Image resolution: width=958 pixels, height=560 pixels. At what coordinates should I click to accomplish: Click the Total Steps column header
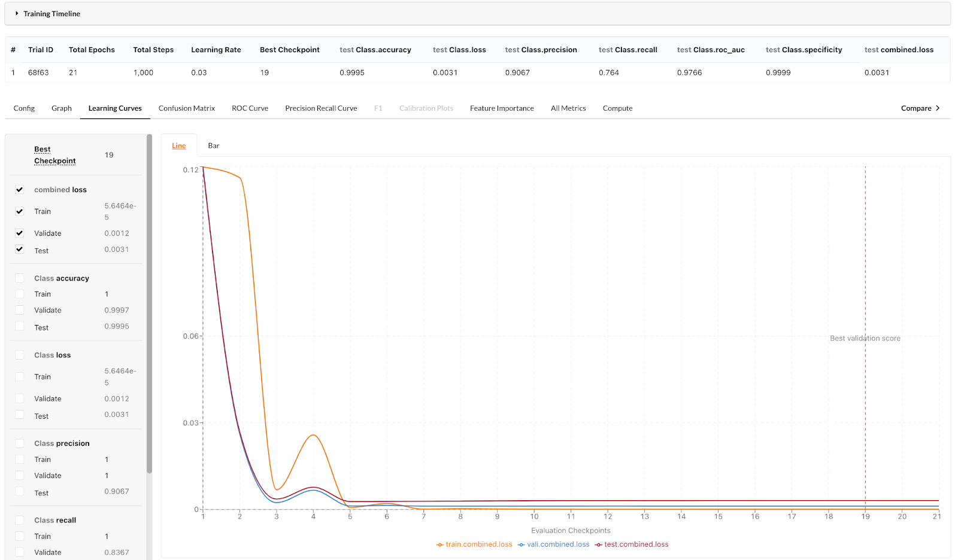153,50
